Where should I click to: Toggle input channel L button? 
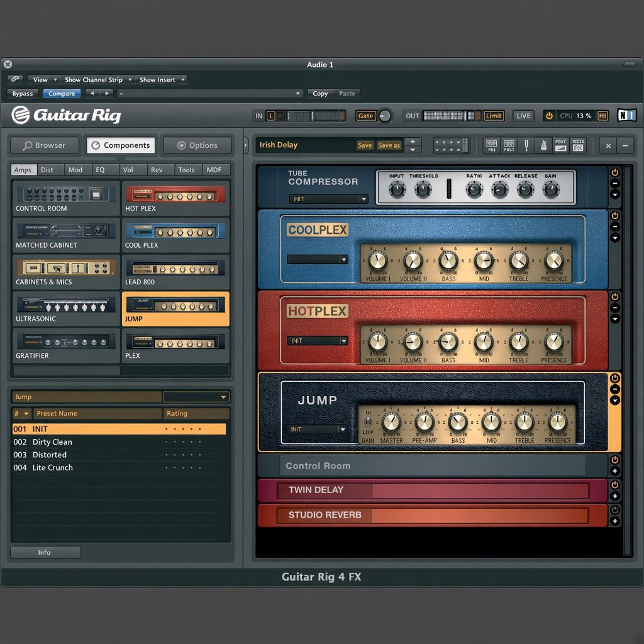[x=270, y=116]
